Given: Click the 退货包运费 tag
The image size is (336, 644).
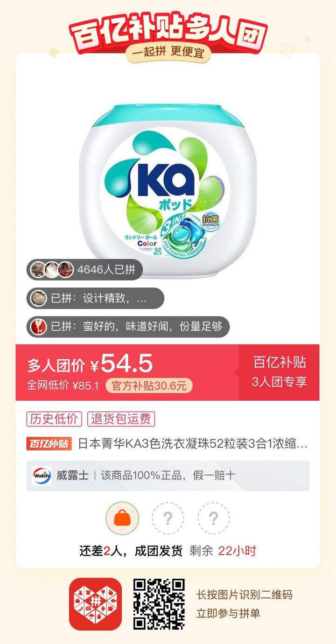Looking at the screenshot, I should [x=121, y=419].
